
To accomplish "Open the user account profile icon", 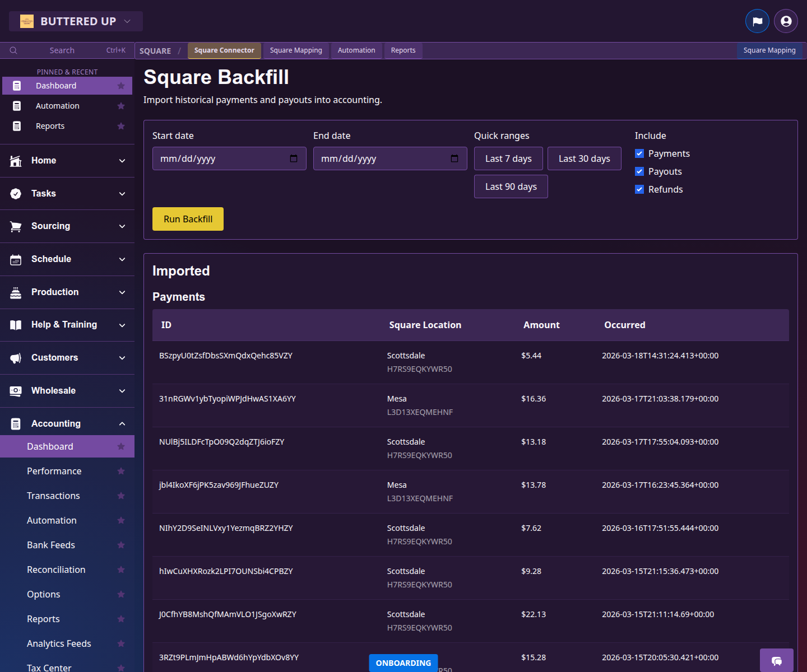I will point(786,21).
